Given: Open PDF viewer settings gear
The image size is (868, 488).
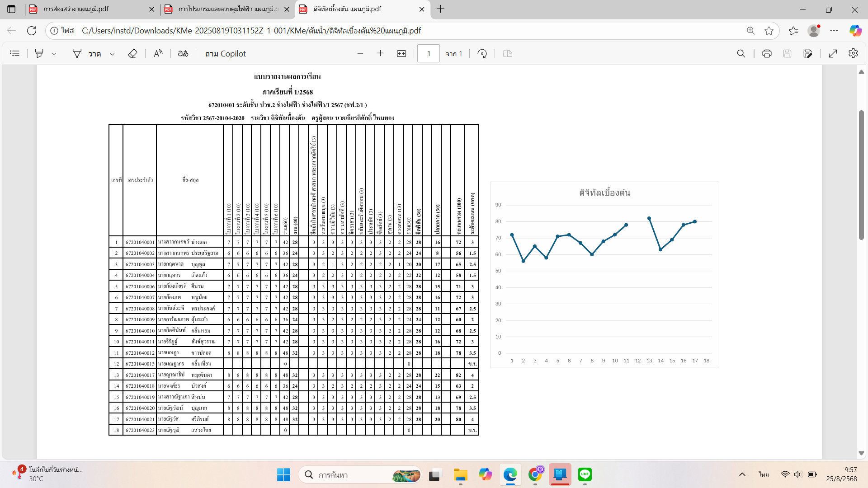Looking at the screenshot, I should (853, 53).
